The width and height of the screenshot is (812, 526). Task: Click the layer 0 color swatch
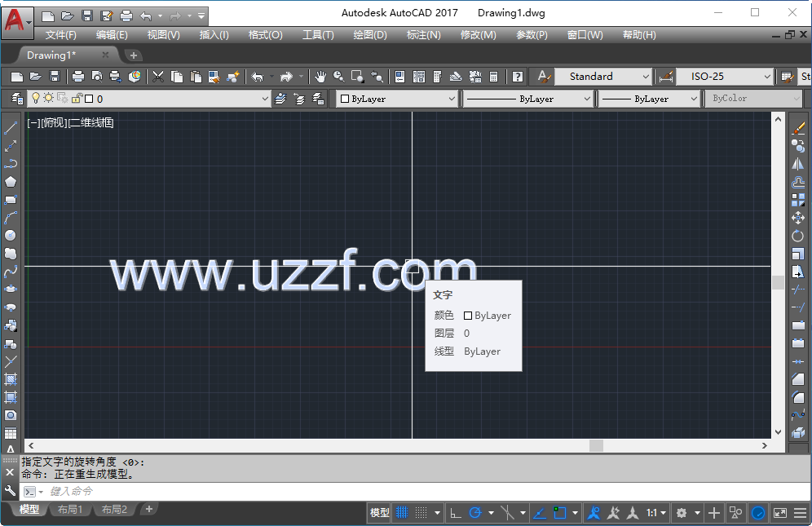click(x=89, y=99)
